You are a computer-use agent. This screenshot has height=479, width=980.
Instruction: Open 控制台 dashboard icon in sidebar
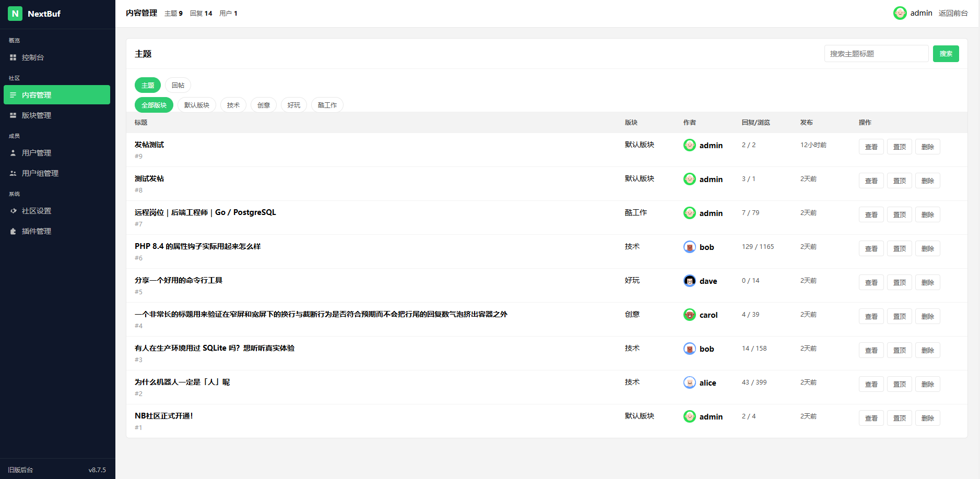(13, 57)
